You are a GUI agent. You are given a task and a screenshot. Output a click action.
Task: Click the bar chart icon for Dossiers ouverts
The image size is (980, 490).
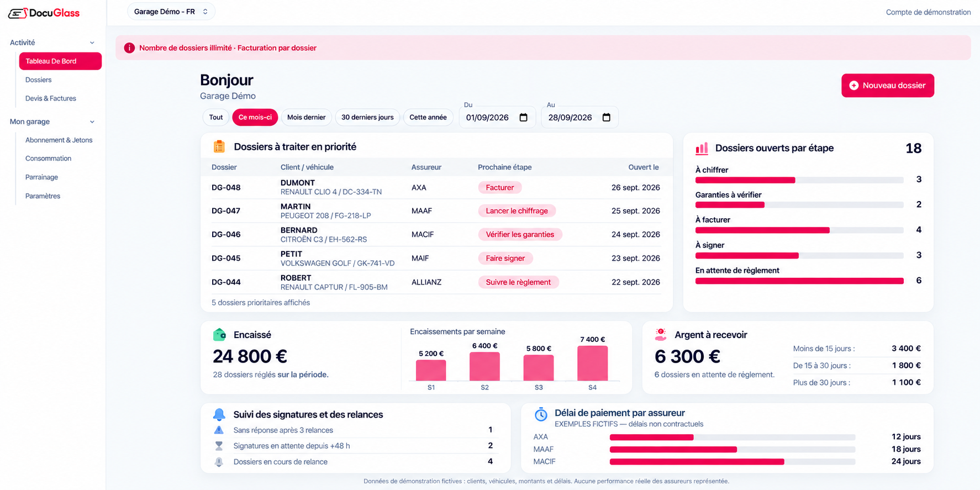click(702, 148)
